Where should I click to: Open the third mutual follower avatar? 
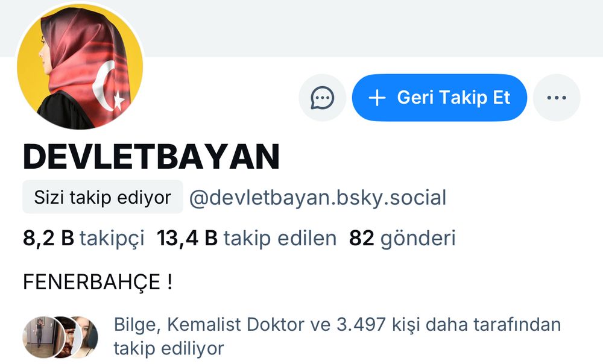click(x=86, y=337)
